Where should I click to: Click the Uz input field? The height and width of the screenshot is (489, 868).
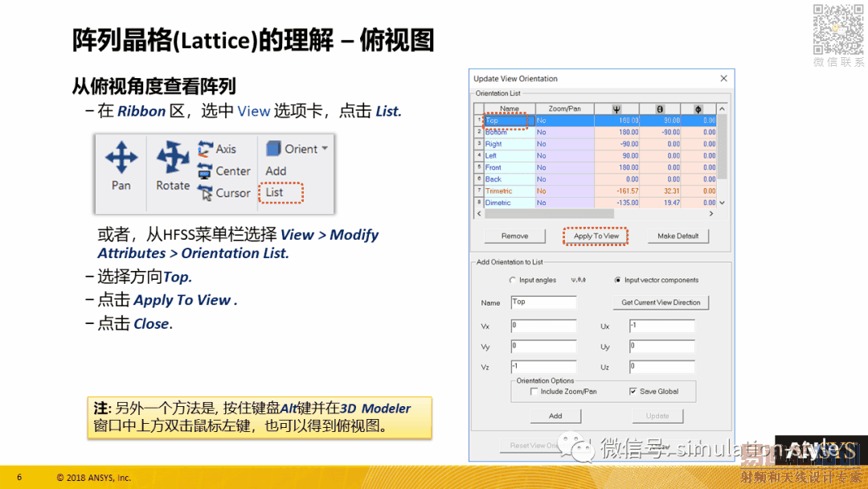tap(661, 367)
